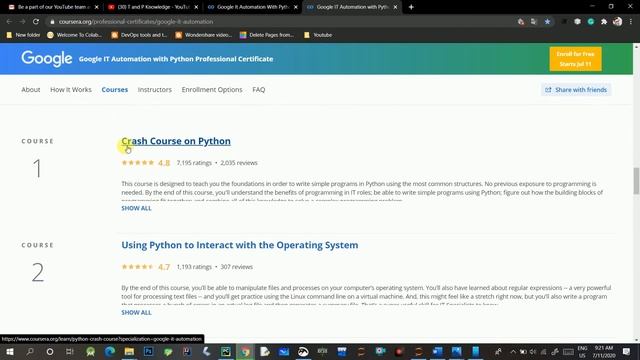Open the 'Delete Pages from...' bookmark

click(267, 35)
